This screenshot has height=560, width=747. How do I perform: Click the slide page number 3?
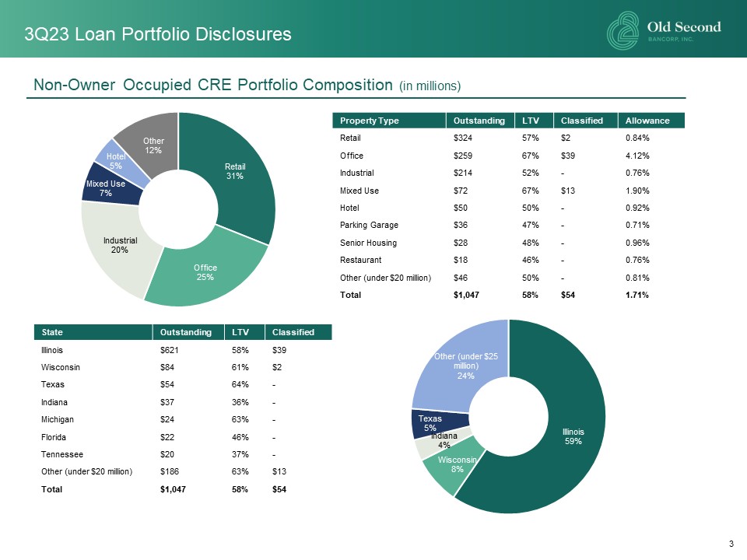(x=731, y=543)
